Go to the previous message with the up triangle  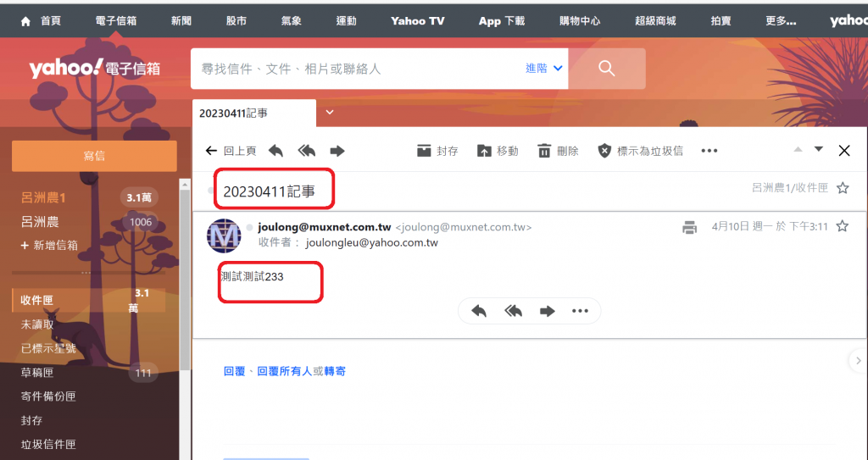point(798,149)
